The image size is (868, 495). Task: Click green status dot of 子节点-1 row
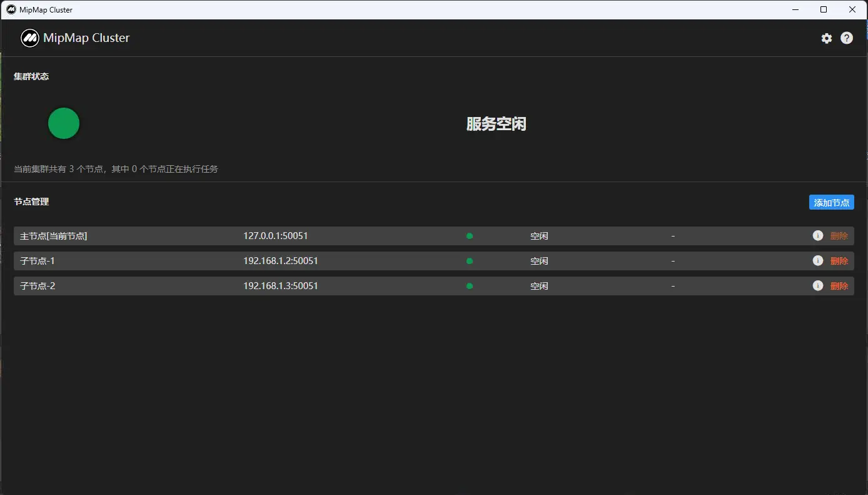[470, 261]
